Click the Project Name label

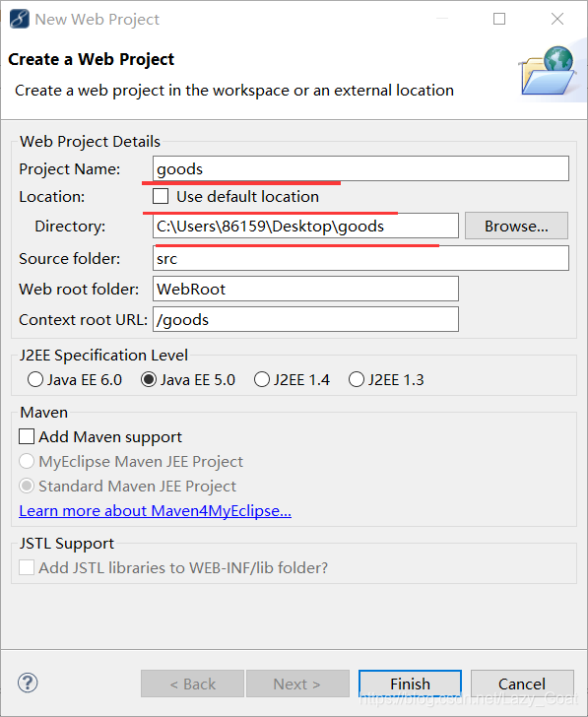(70, 169)
